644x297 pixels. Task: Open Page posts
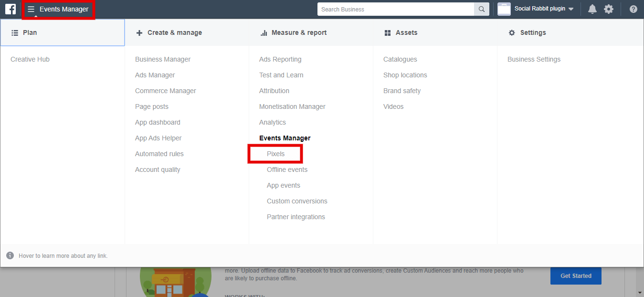tap(152, 106)
